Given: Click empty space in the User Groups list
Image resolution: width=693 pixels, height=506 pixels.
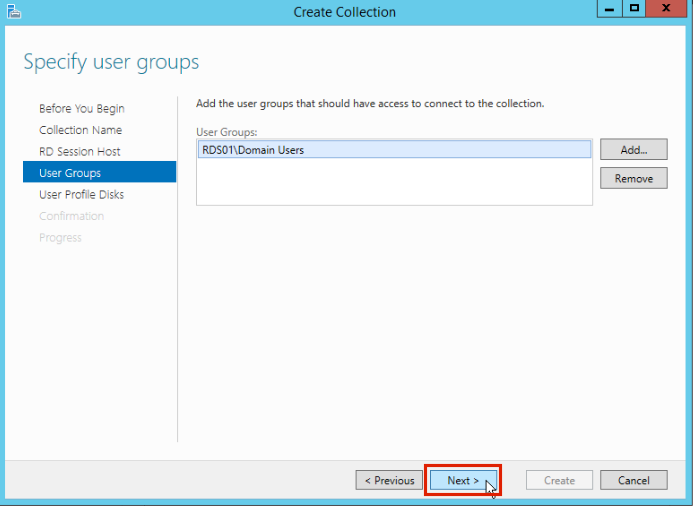Looking at the screenshot, I should click(394, 184).
